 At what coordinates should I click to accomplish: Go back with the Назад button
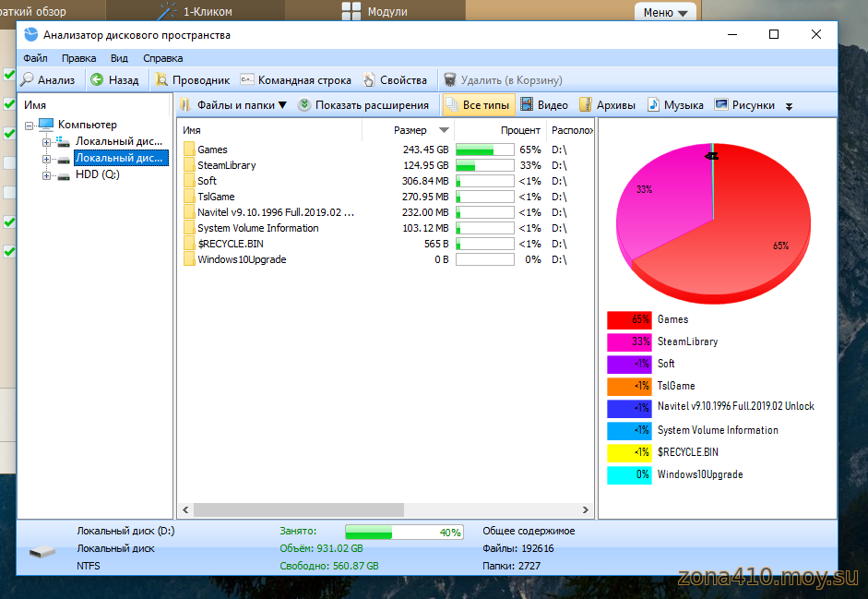[114, 80]
